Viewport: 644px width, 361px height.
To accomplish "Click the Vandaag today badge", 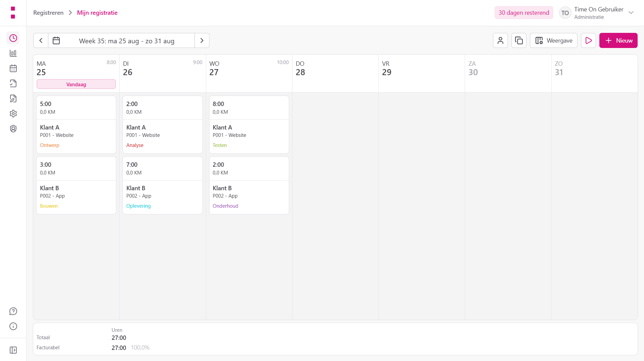I will (x=76, y=84).
